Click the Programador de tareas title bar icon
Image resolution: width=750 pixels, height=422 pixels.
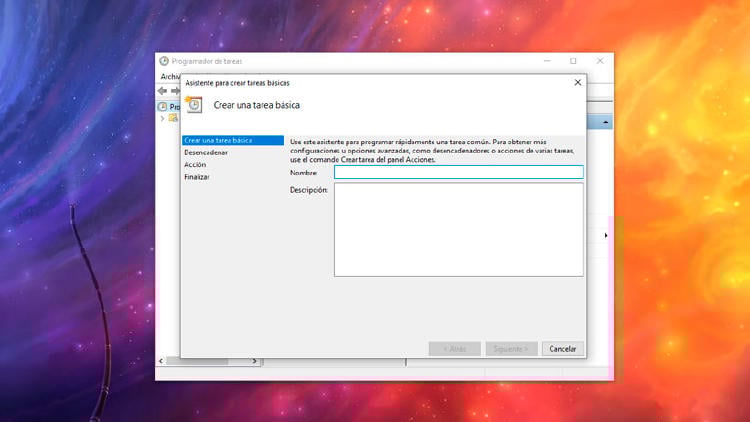click(x=164, y=61)
